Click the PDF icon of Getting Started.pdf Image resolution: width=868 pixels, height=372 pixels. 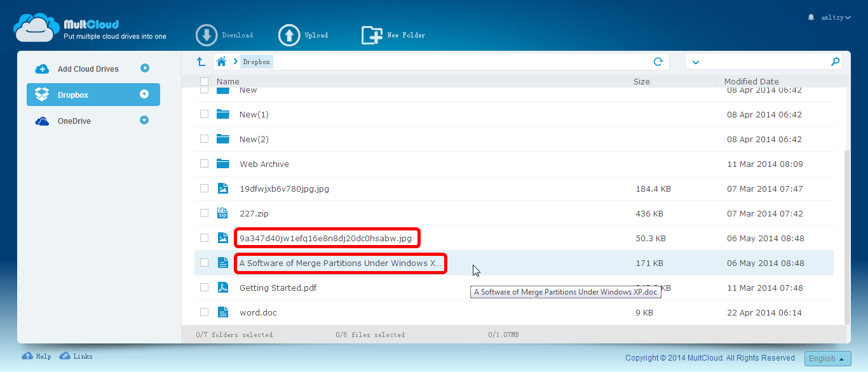tap(222, 288)
